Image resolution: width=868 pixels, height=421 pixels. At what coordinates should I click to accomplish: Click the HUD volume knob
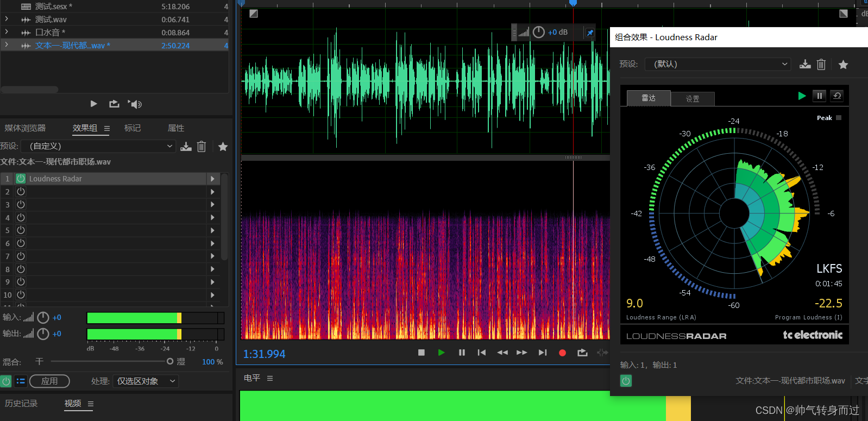pyautogui.click(x=538, y=32)
